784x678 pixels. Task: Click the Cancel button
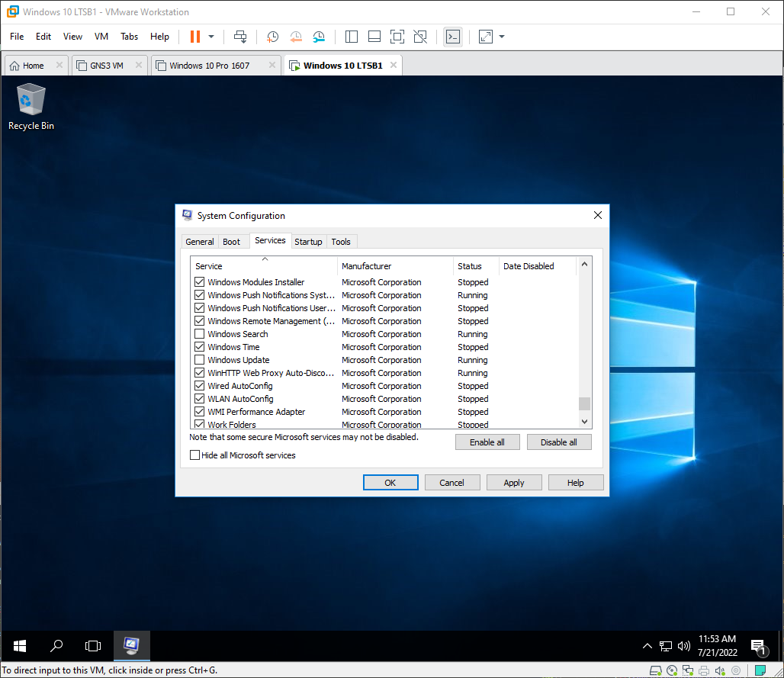tap(452, 483)
